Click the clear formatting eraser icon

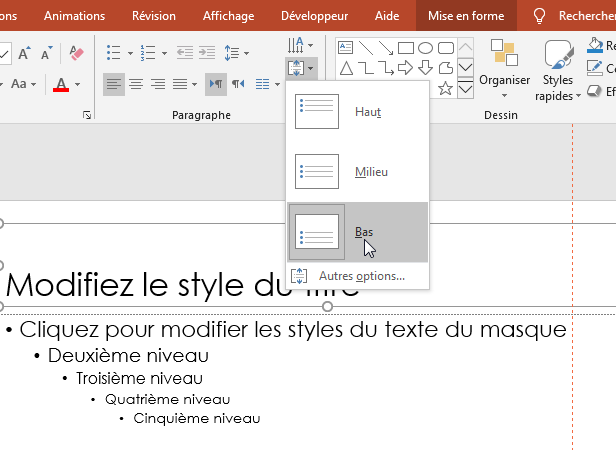(x=77, y=53)
